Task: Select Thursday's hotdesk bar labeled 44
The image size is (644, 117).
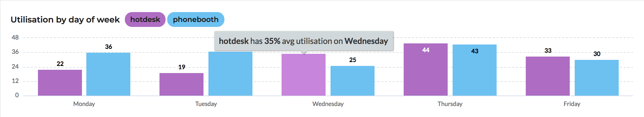Action: [426, 69]
